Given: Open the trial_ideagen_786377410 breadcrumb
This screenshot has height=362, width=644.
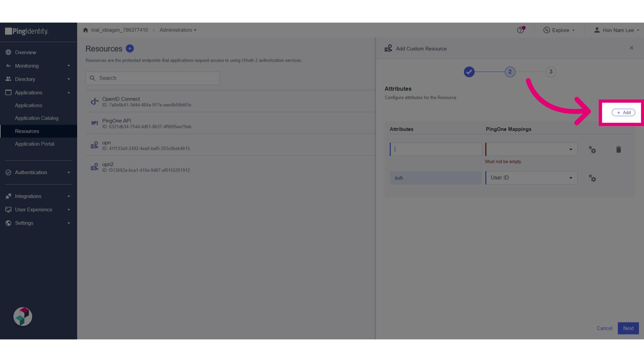Looking at the screenshot, I should pos(119,30).
